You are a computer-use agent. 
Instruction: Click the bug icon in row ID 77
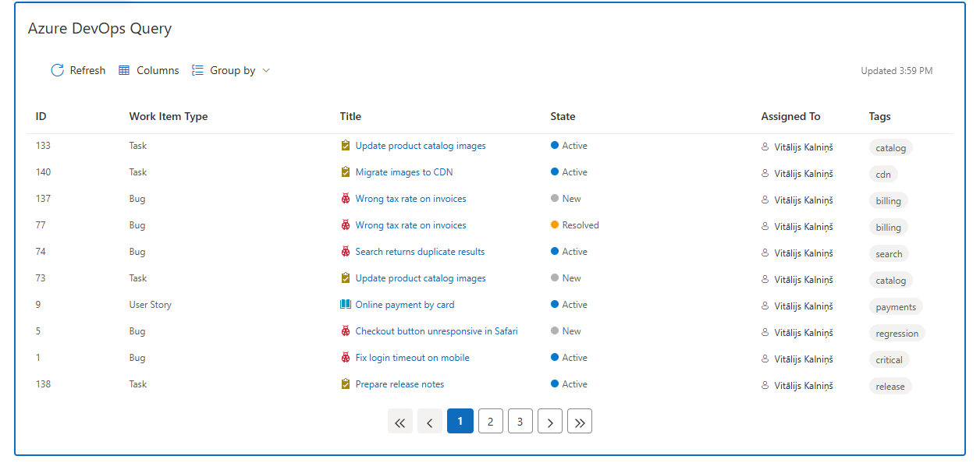(x=346, y=225)
